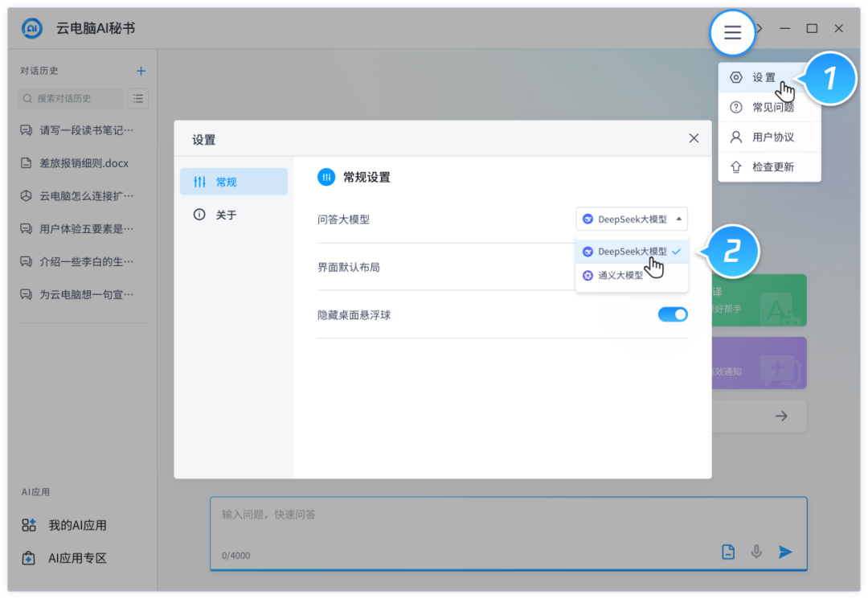Viewport: 868px width, 599px height.
Task: Click the purple notification card icon
Action: tap(780, 370)
